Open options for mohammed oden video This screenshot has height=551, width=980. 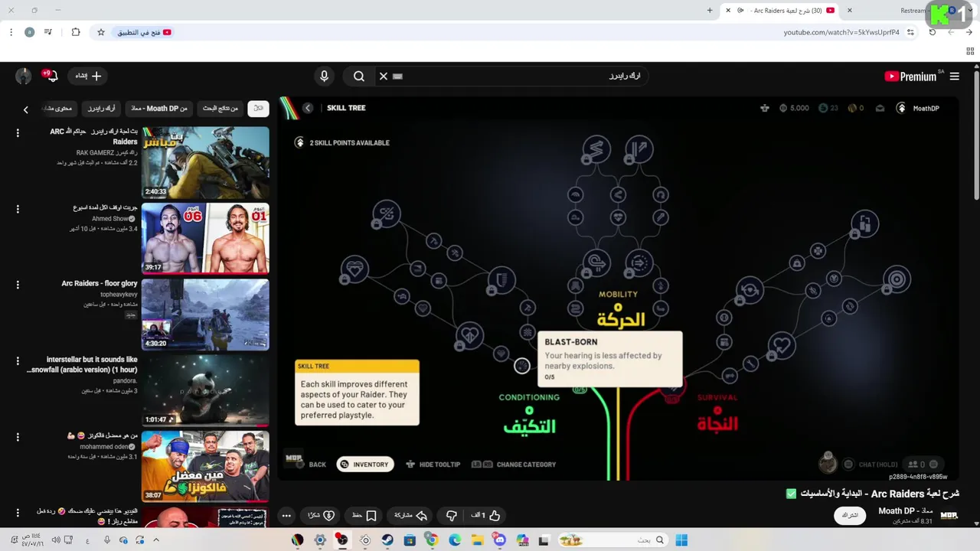(18, 436)
